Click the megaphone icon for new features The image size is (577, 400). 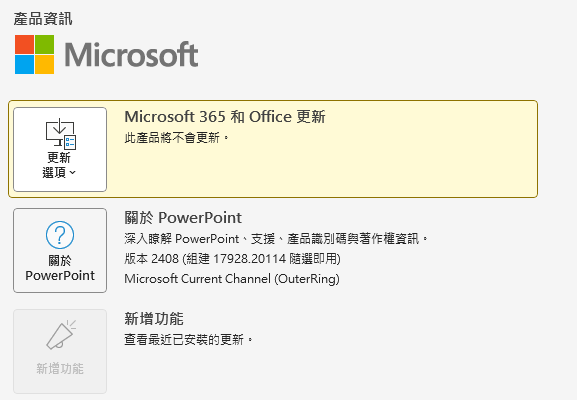pyautogui.click(x=61, y=334)
